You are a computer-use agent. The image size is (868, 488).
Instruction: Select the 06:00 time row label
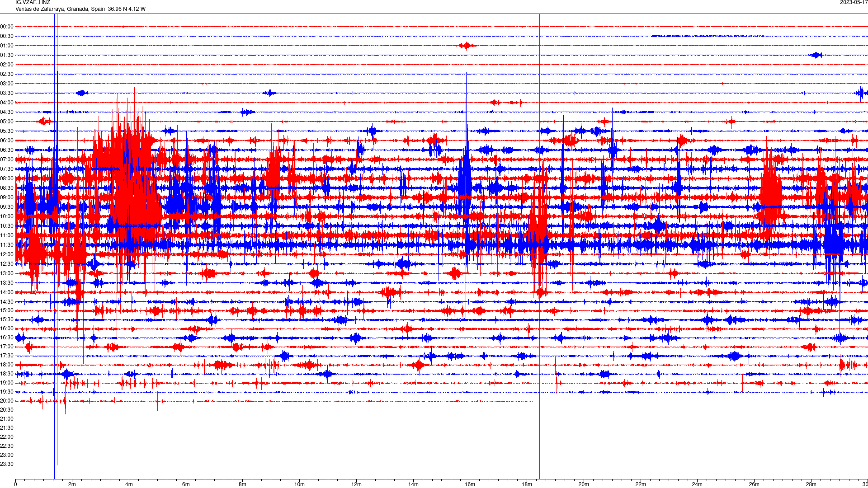(x=7, y=141)
